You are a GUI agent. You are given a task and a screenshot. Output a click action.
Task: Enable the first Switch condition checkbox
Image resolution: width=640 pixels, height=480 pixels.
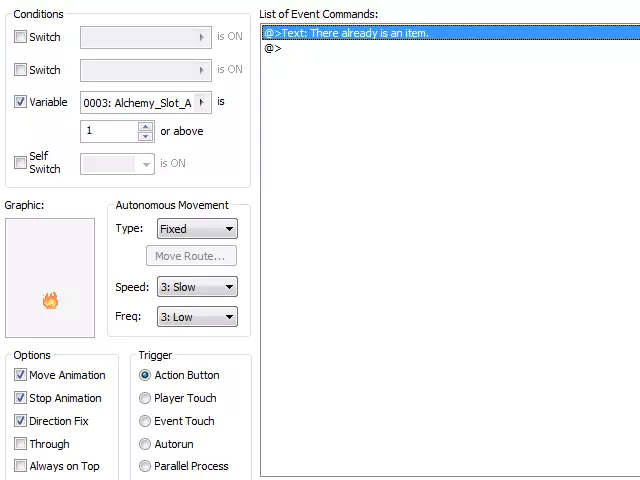20,37
